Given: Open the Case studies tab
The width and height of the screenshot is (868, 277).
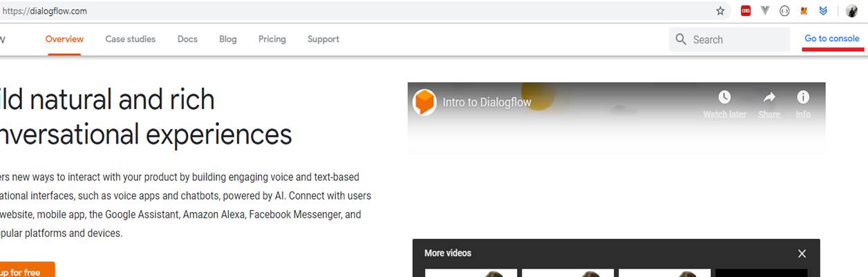Looking at the screenshot, I should click(x=130, y=39).
